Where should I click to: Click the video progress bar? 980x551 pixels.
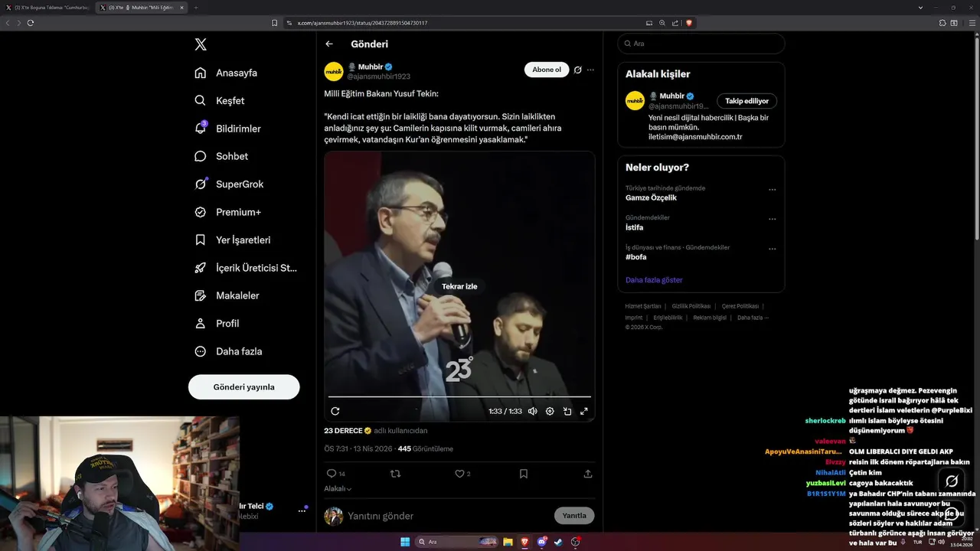pos(459,396)
